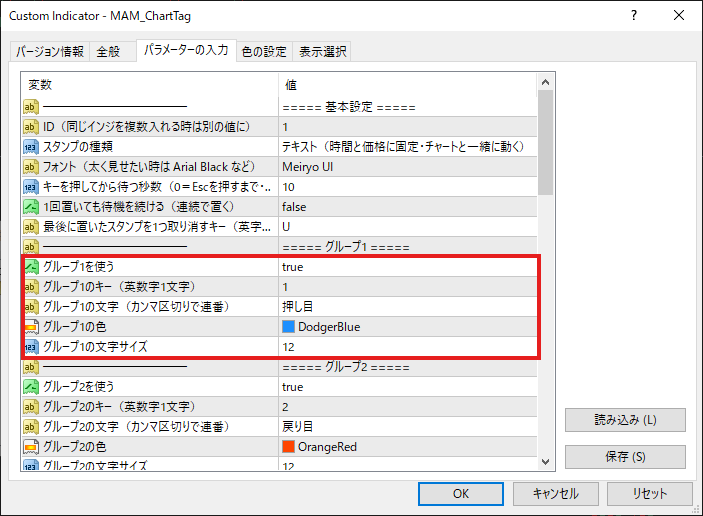Click the 押し目 text value
Image resolution: width=703 pixels, height=516 pixels.
point(408,307)
